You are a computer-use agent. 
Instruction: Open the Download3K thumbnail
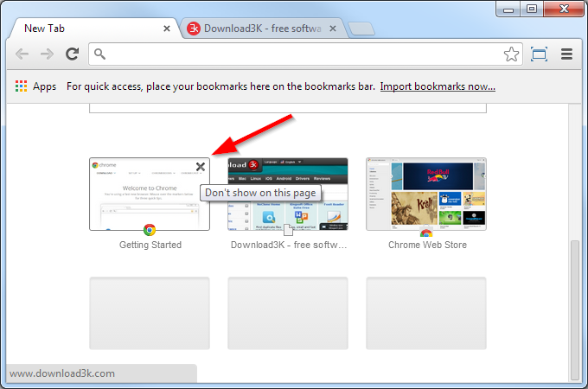click(x=288, y=194)
